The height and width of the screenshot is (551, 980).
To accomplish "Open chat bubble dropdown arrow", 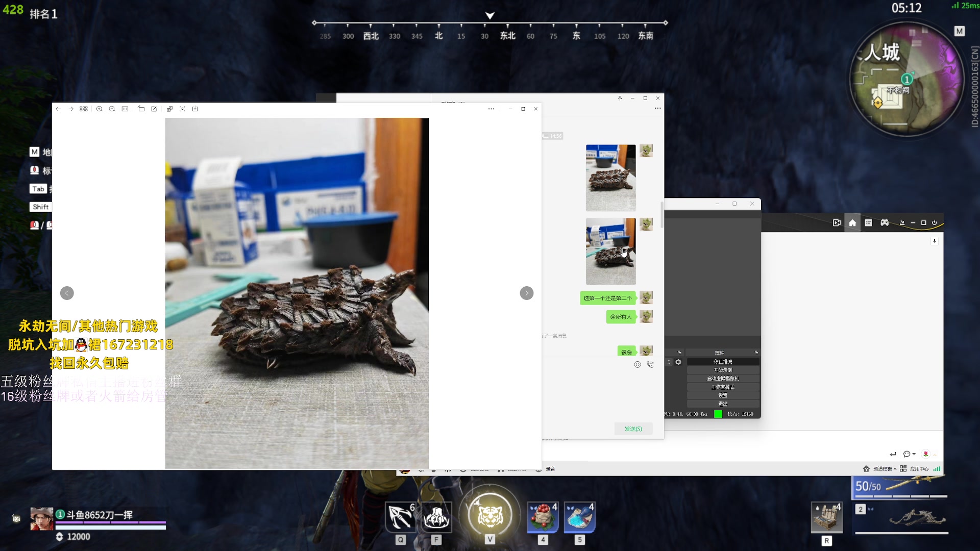I will pos(914,454).
